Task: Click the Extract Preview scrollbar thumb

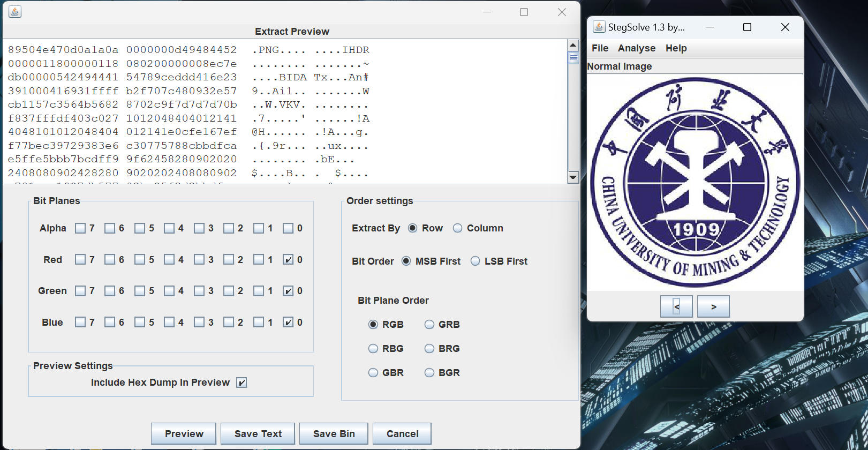Action: (x=573, y=57)
